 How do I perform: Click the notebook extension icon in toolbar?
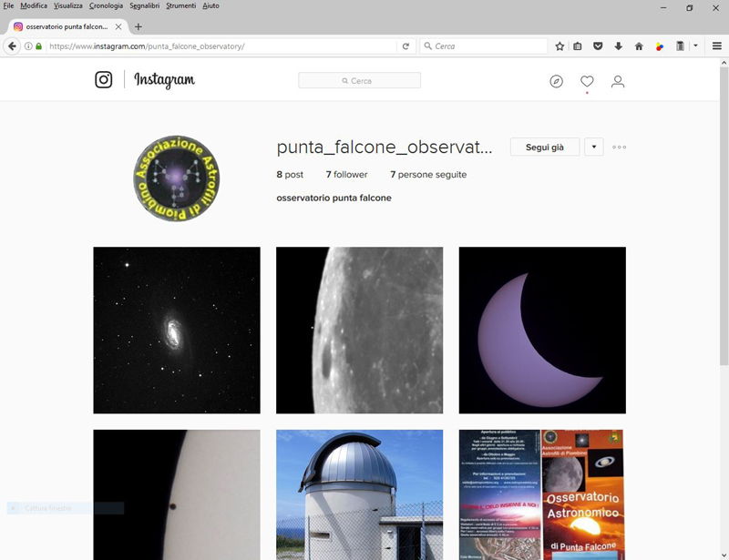pyautogui.click(x=680, y=46)
